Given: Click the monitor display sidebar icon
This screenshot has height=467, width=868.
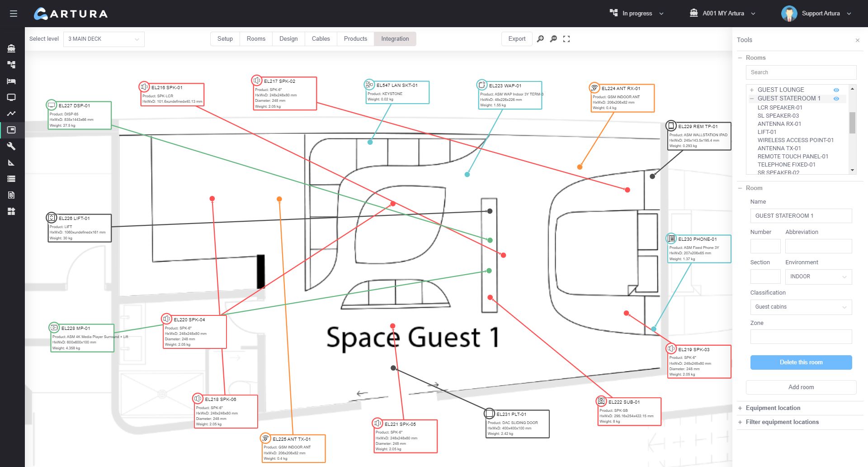Looking at the screenshot, I should pos(12,97).
